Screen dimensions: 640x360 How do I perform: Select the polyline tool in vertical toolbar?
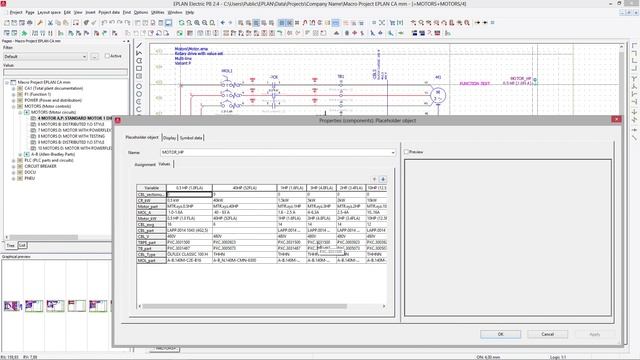tap(139, 53)
